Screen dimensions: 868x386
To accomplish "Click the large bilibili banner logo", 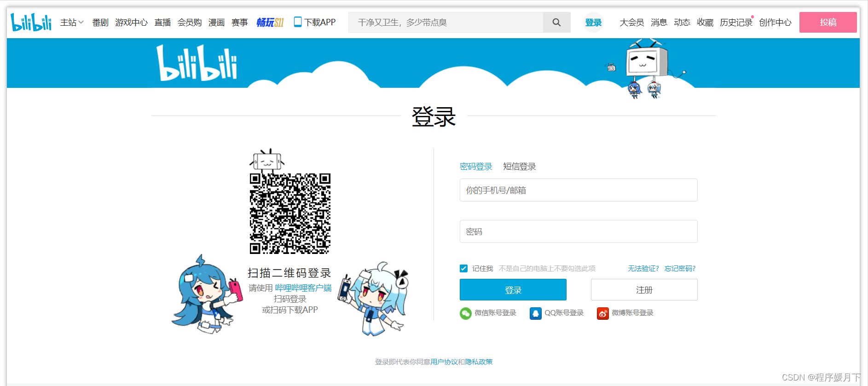I will coord(197,63).
